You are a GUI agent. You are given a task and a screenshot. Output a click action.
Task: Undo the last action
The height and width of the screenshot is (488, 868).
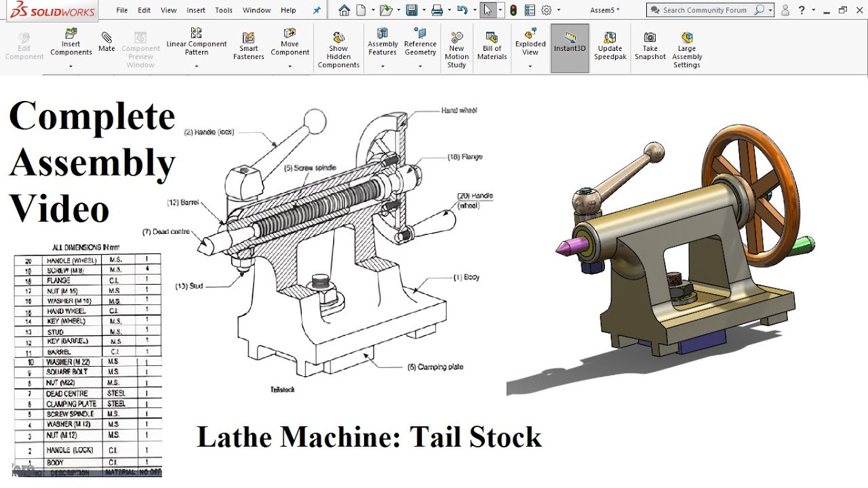[462, 10]
